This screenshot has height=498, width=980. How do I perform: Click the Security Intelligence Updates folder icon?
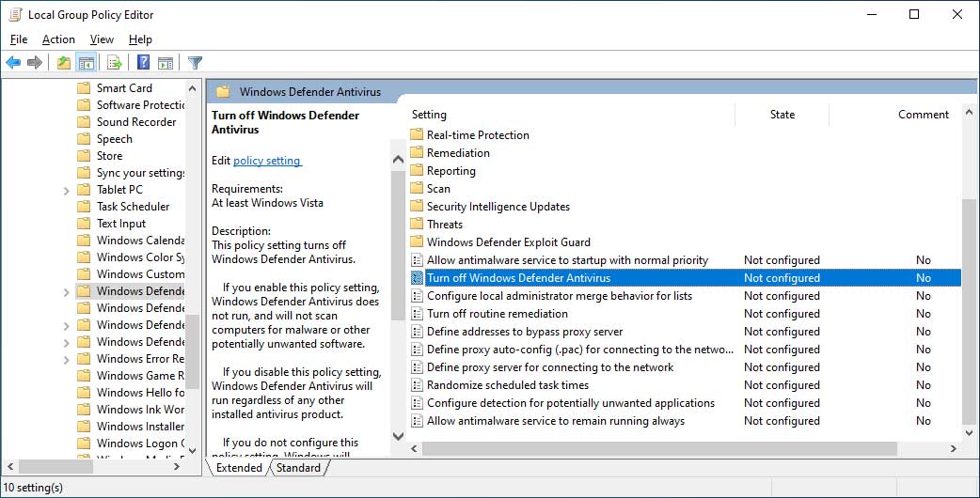(x=417, y=207)
